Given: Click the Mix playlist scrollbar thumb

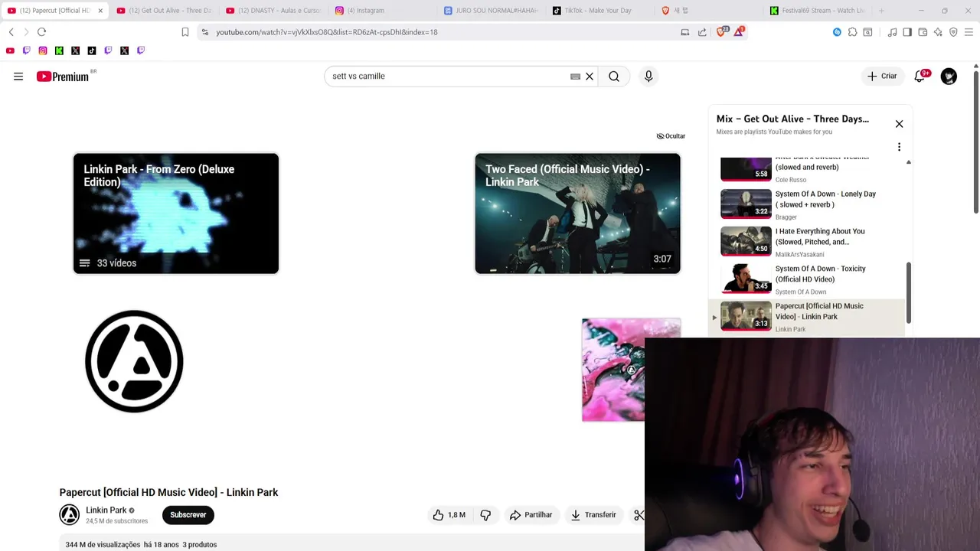Looking at the screenshot, I should tap(909, 292).
